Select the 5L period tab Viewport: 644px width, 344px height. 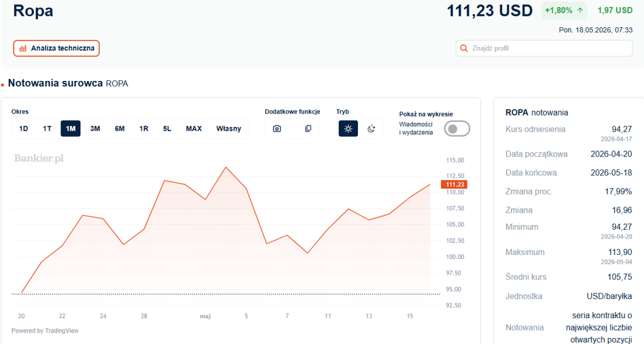167,128
